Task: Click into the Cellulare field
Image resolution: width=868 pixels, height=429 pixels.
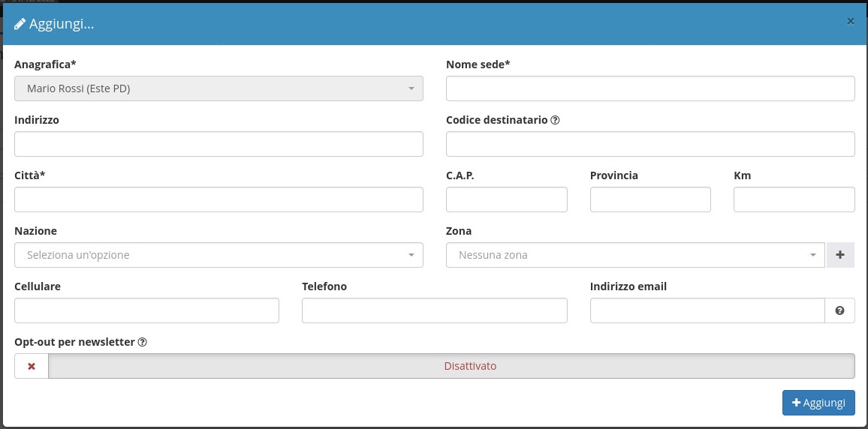Action: click(146, 310)
